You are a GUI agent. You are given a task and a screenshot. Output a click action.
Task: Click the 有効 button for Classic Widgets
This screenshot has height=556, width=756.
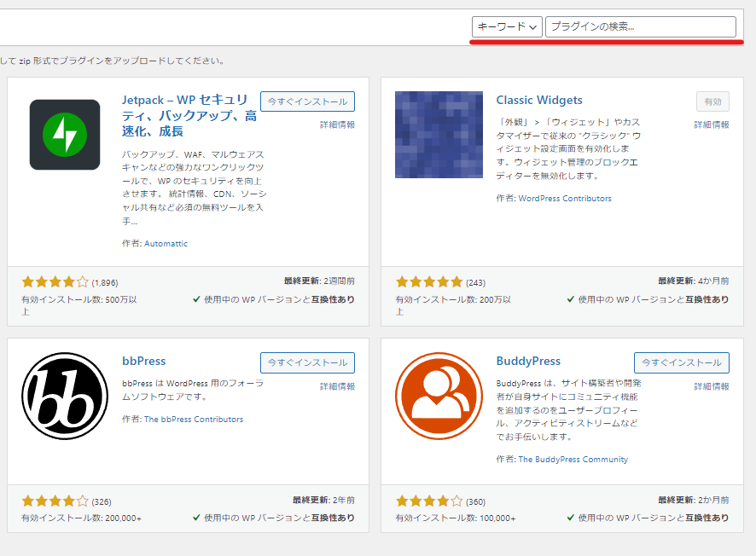pyautogui.click(x=712, y=101)
